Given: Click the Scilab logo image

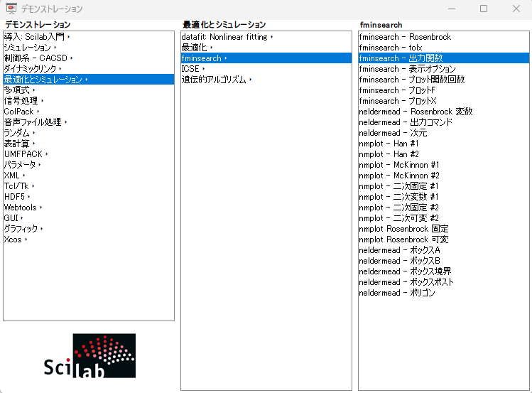Looking at the screenshot, I should point(89,356).
